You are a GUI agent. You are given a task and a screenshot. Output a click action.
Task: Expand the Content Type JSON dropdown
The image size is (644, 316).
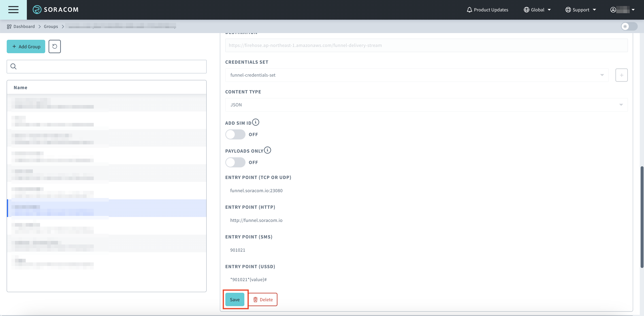click(x=426, y=105)
